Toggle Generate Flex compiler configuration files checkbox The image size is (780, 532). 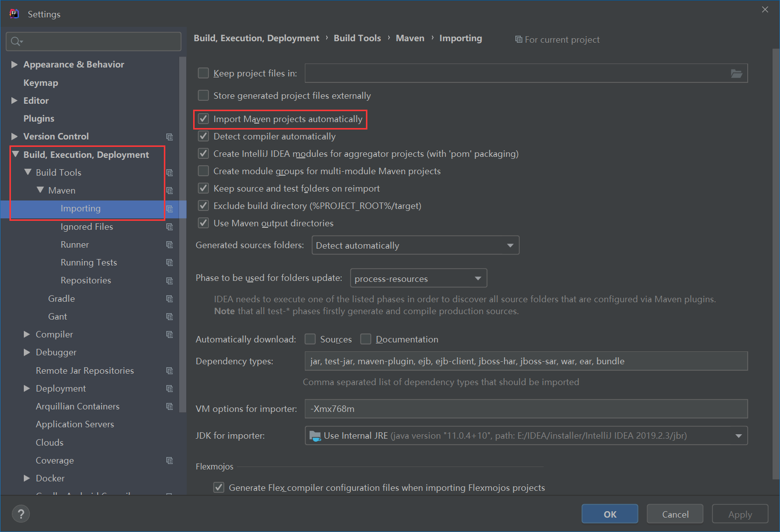click(218, 487)
